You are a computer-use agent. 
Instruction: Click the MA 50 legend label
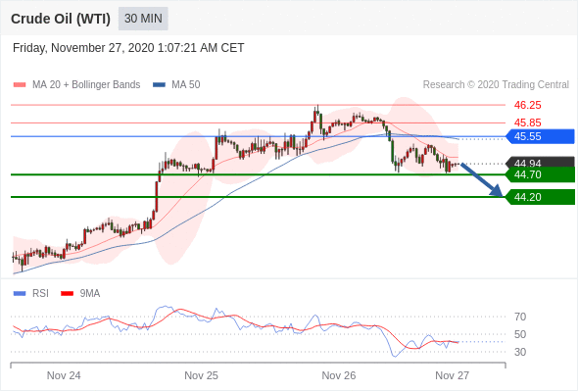click(x=186, y=85)
